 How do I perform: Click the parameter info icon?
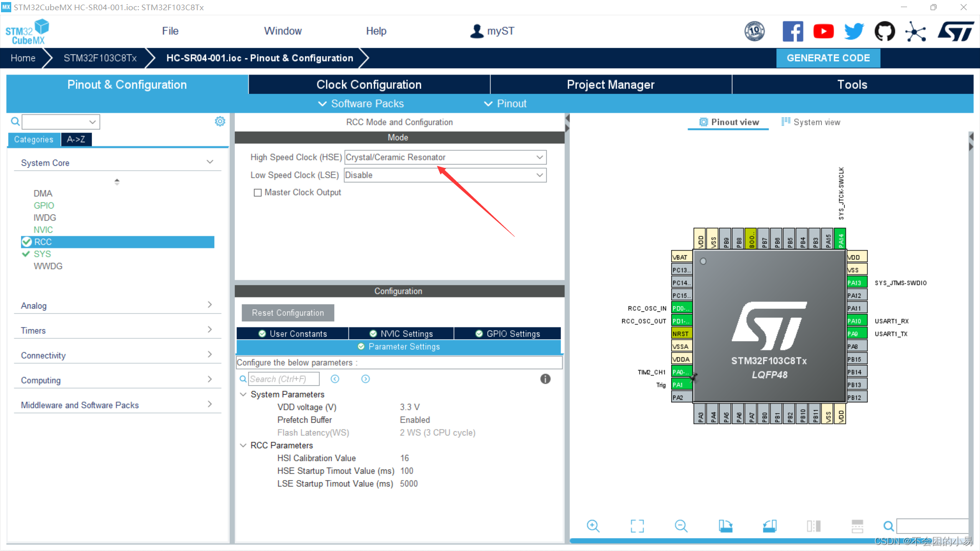click(545, 379)
